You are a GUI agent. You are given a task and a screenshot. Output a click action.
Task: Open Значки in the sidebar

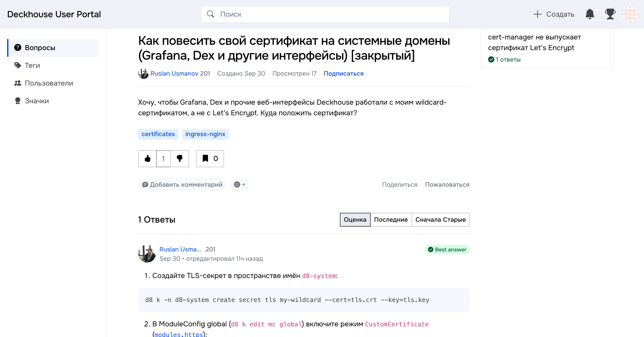point(53,101)
